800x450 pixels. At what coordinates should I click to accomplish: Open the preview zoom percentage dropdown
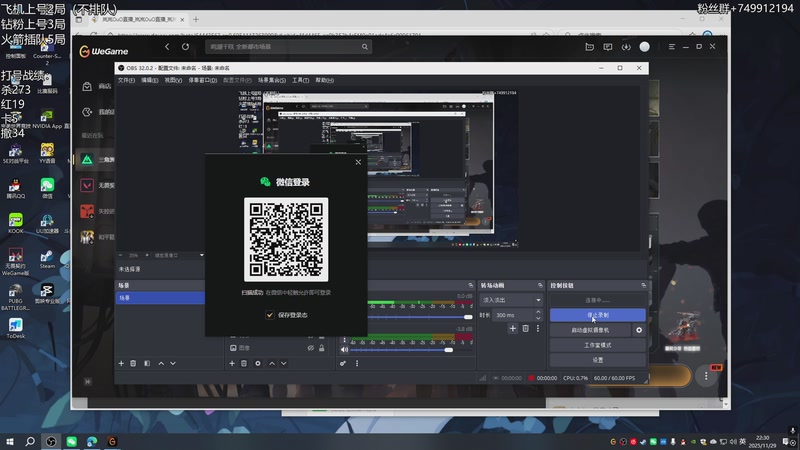[x=202, y=255]
